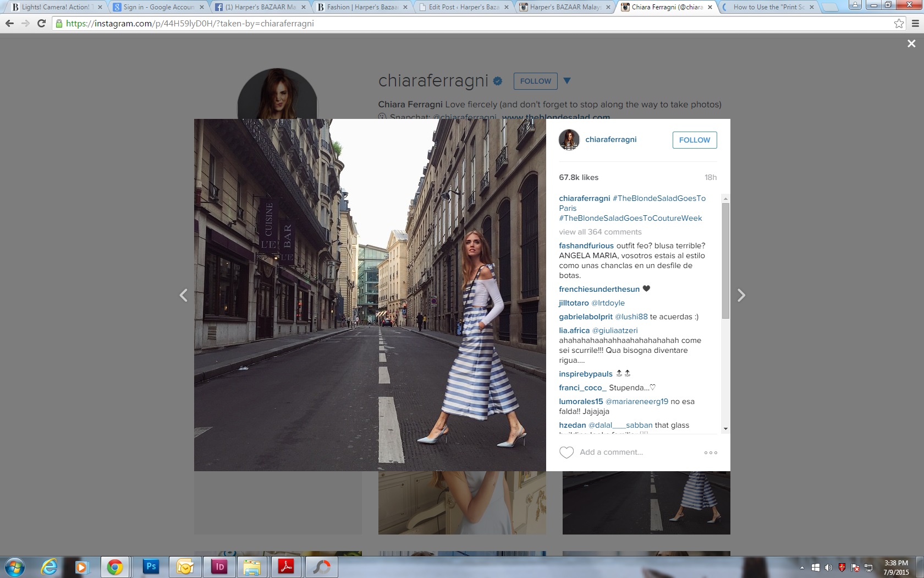This screenshot has height=578, width=924.
Task: Open Photoshop from the taskbar
Action: (151, 566)
